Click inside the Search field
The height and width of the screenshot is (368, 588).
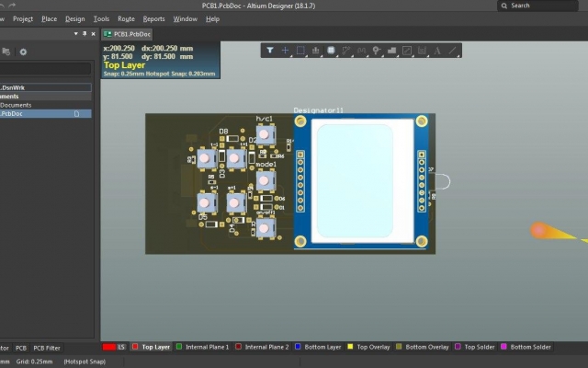(x=537, y=6)
